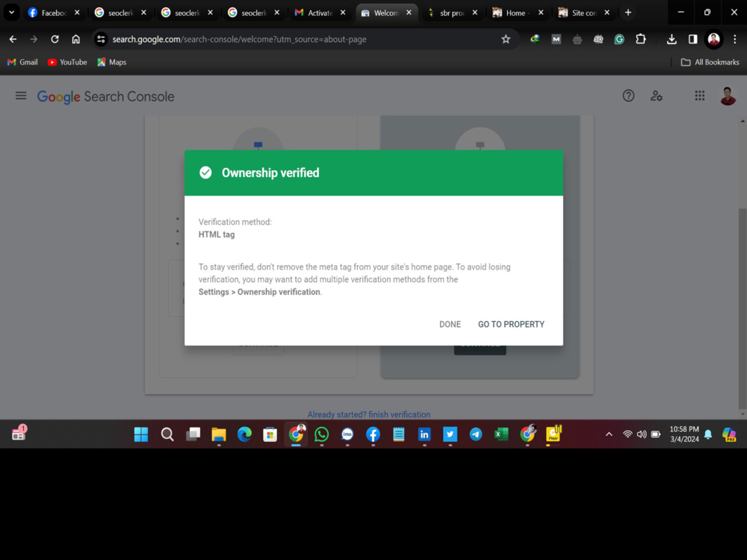Click the browser home button
747x560 pixels.
[75, 40]
